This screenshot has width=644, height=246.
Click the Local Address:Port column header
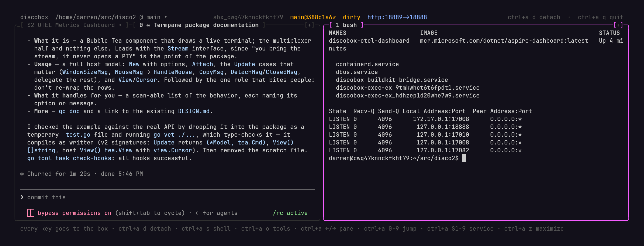(434, 111)
